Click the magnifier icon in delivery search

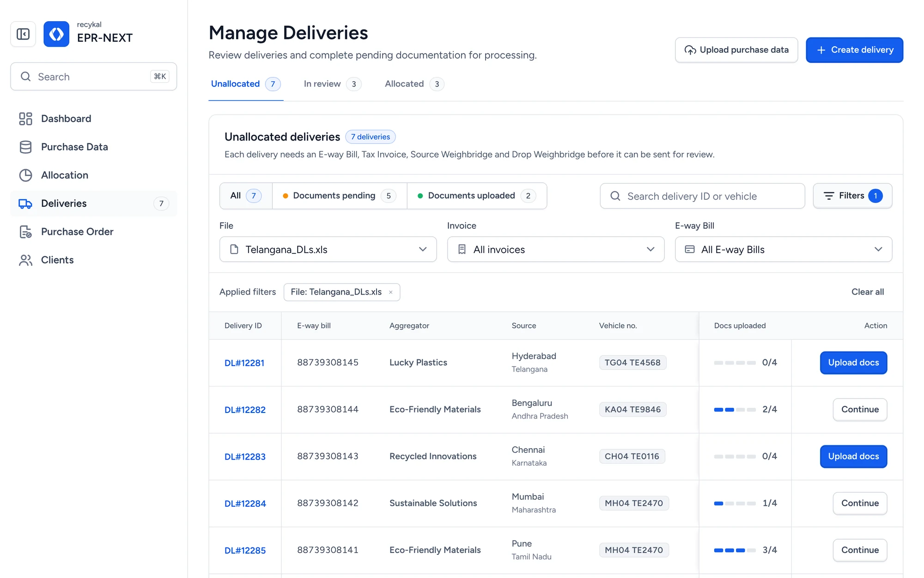615,196
